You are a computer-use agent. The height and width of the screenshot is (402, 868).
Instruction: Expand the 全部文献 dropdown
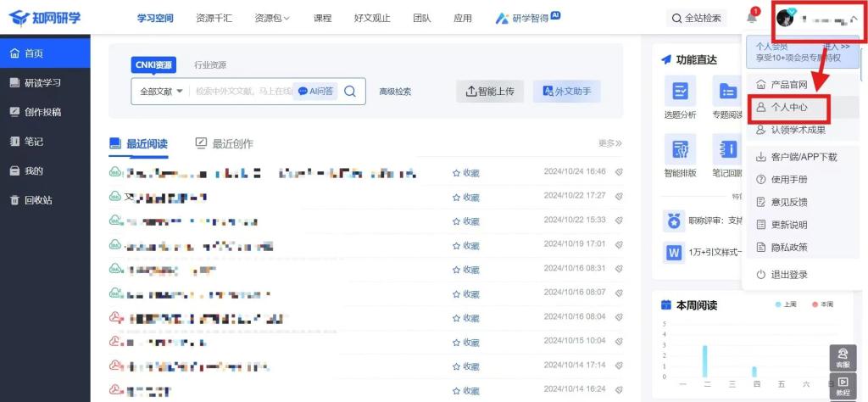(161, 92)
